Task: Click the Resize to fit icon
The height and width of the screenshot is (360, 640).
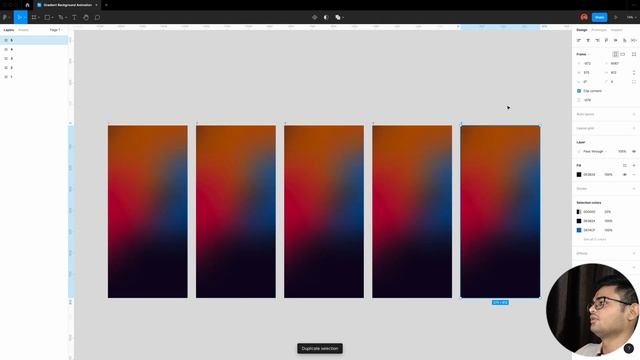Action: [634, 54]
